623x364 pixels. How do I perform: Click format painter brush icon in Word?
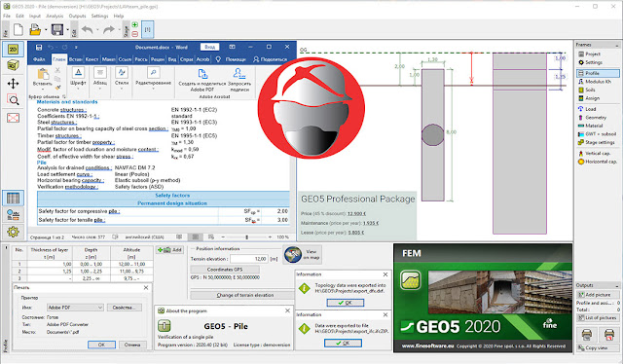[x=57, y=87]
